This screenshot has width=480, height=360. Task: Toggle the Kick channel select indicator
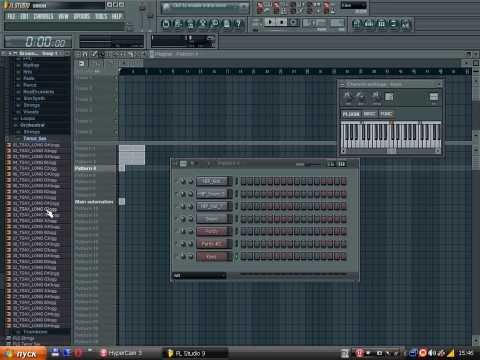click(237, 256)
